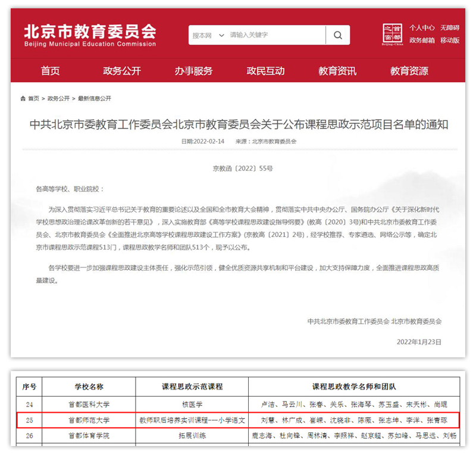Click the date 2022年1月23日
This screenshot has width=476, height=458.
(419, 342)
